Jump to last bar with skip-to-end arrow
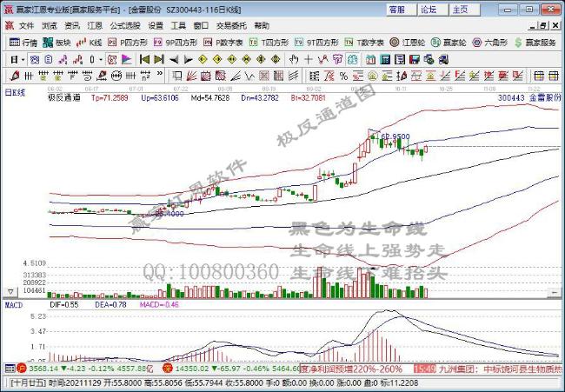This screenshot has width=565, height=392. click(x=159, y=59)
